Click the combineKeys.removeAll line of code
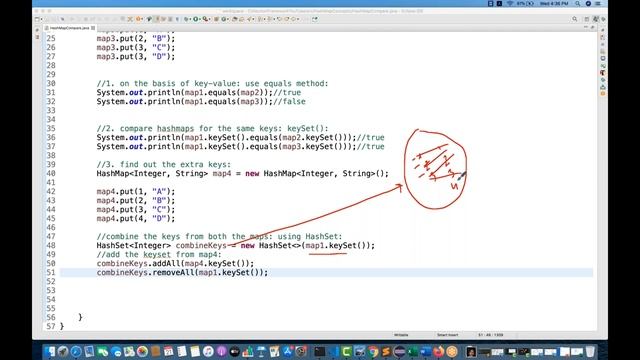Screen dimensions: 640x360 tap(182, 272)
